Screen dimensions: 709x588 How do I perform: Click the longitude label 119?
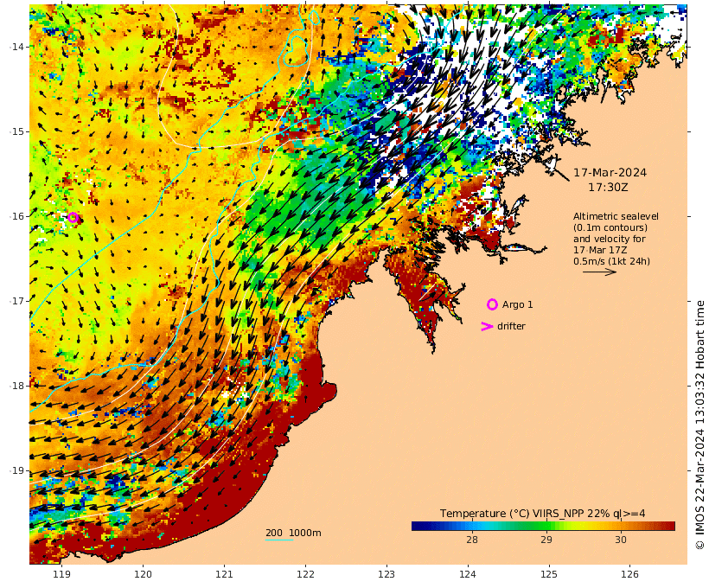click(x=61, y=574)
